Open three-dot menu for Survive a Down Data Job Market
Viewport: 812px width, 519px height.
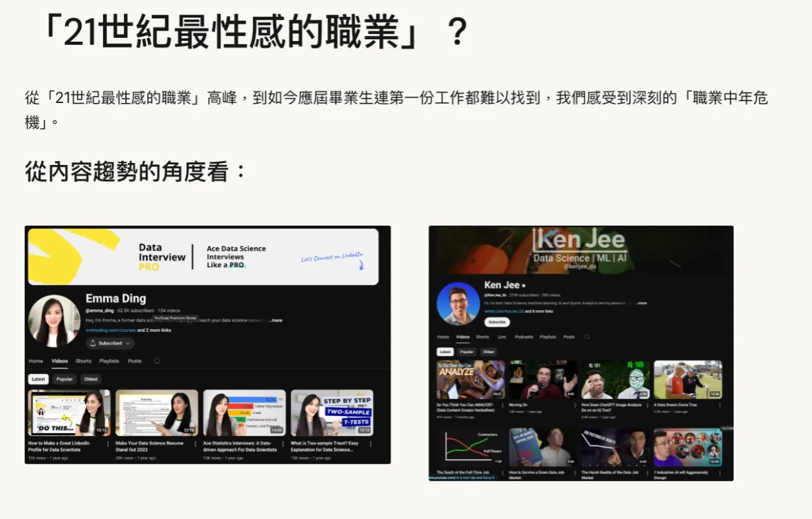(575, 473)
